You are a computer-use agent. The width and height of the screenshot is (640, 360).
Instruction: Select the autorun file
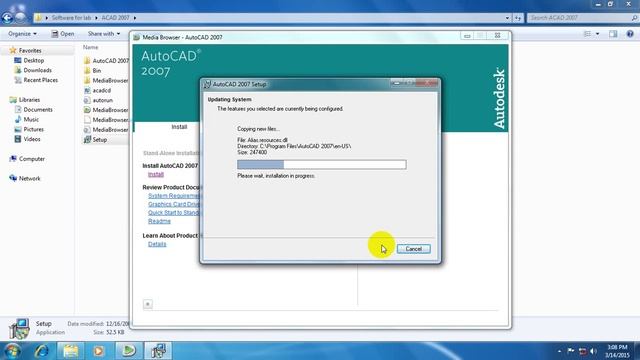pyautogui.click(x=102, y=100)
